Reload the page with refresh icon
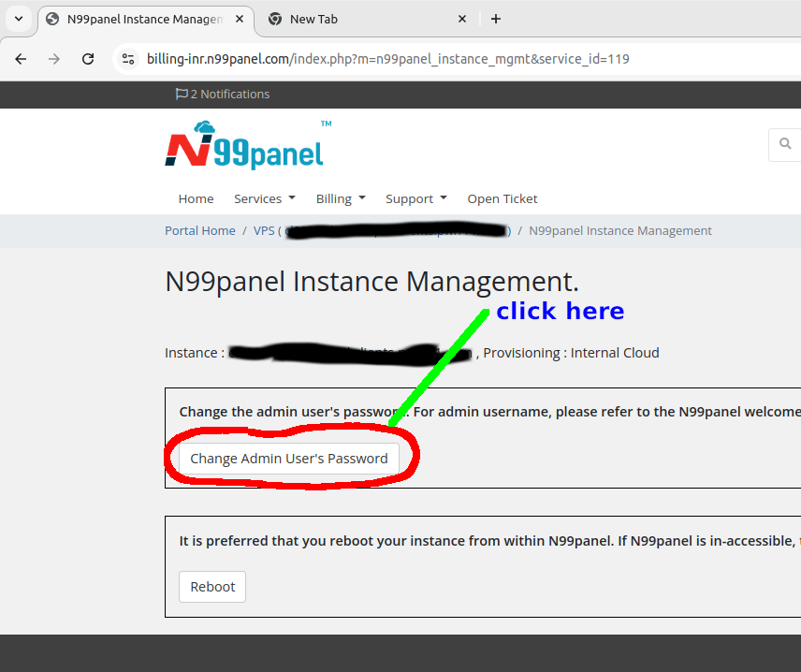 [88, 59]
